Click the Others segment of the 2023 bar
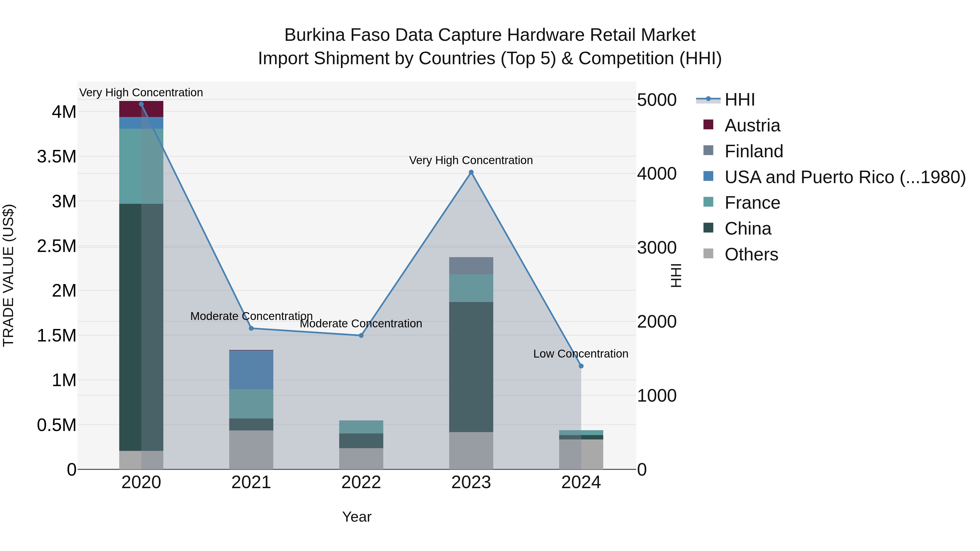Screen dimensions: 980x551 (471, 451)
